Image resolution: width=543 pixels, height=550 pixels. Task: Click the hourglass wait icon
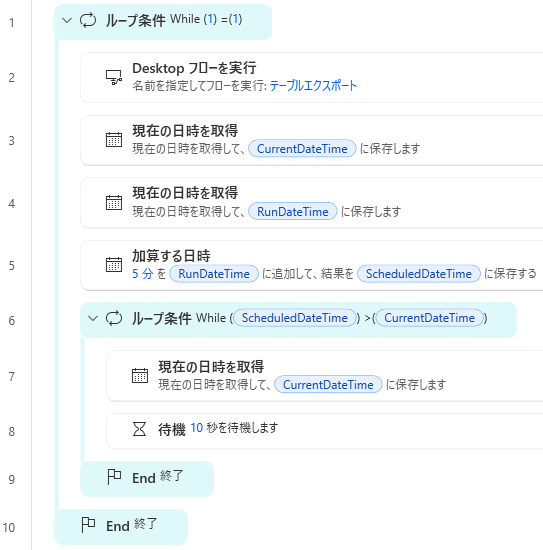pyautogui.click(x=139, y=429)
